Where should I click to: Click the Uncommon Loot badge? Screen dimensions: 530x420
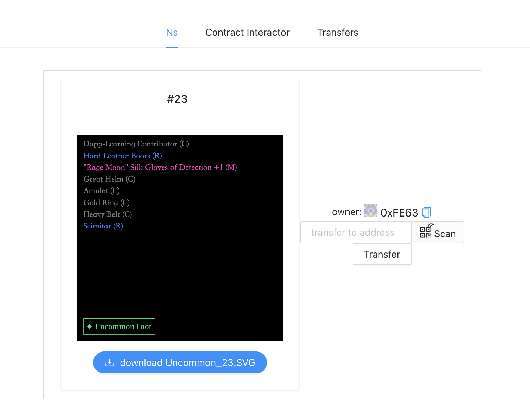pos(119,326)
